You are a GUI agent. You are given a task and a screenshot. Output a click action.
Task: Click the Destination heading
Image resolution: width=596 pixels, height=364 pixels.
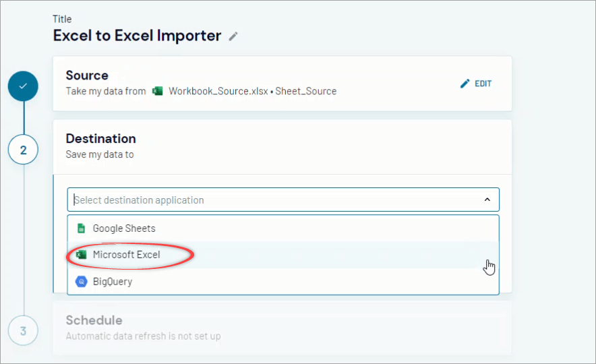(100, 139)
